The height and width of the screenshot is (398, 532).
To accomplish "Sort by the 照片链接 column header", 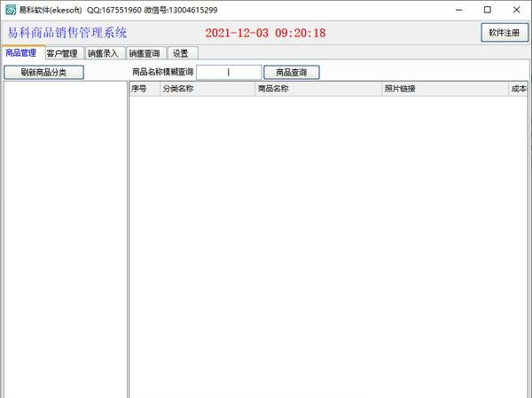I will [x=445, y=89].
